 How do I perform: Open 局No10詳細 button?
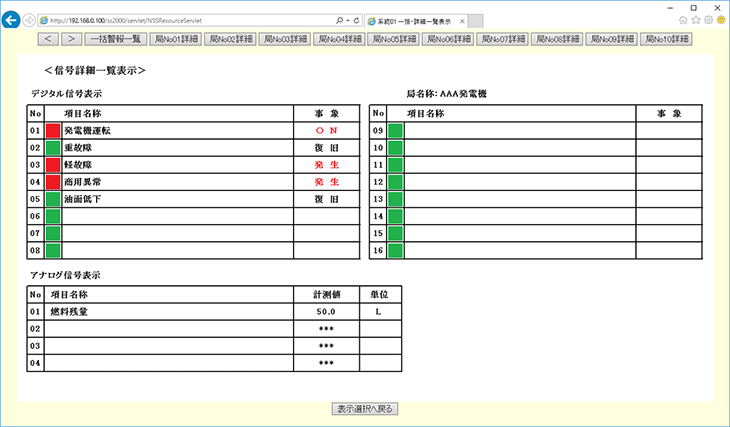coord(666,39)
